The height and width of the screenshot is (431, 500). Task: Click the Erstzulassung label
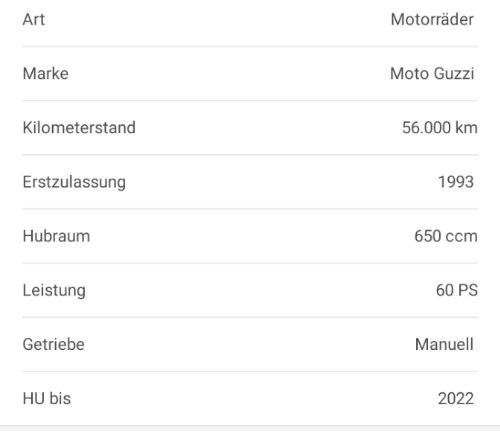[74, 182]
